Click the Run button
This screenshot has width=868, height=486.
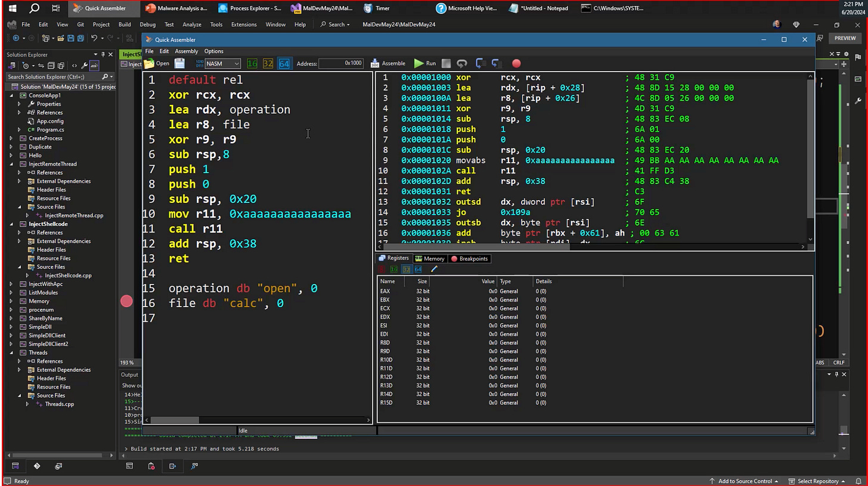(425, 63)
